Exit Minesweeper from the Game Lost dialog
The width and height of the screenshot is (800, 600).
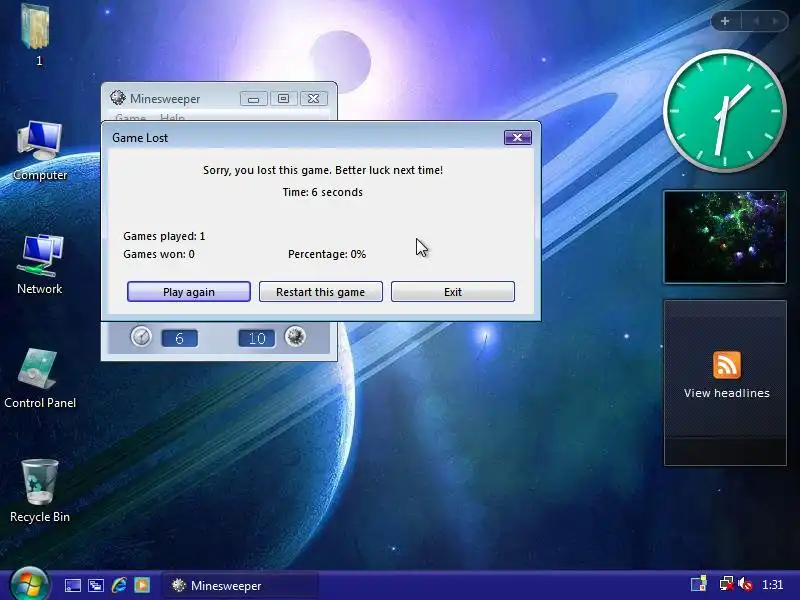coord(453,292)
